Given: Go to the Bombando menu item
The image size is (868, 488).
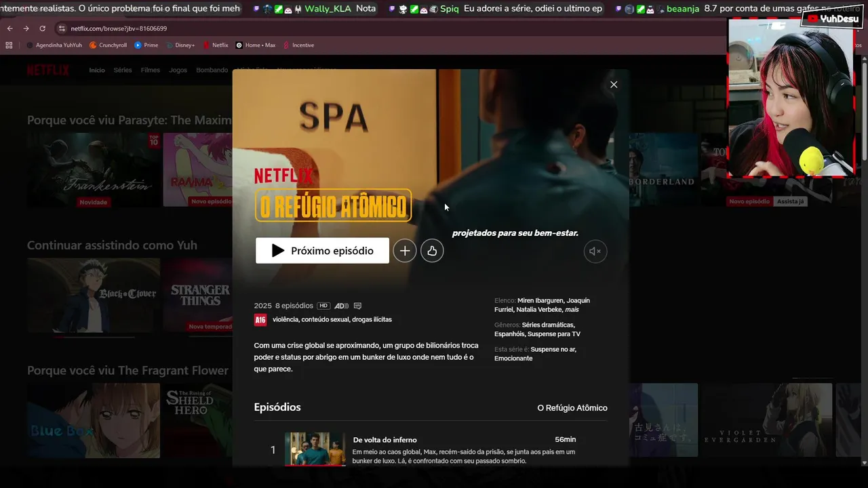Looking at the screenshot, I should click(212, 70).
